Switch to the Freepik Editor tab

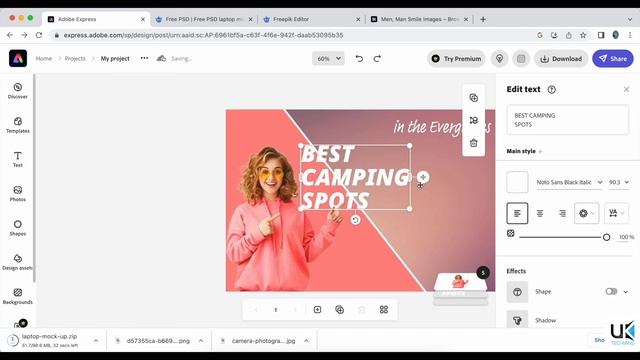point(311,19)
